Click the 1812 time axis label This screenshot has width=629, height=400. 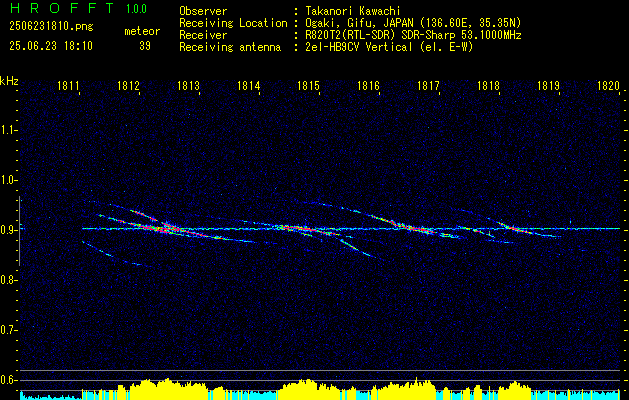[x=128, y=85]
